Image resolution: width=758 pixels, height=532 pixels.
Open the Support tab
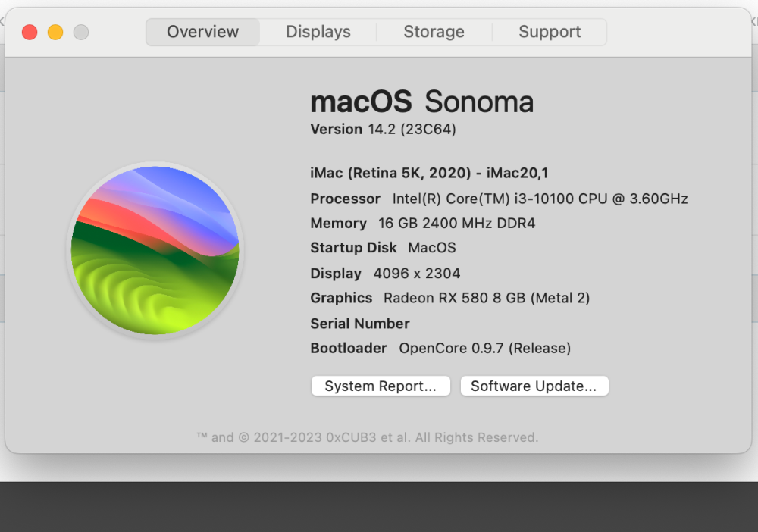click(550, 32)
